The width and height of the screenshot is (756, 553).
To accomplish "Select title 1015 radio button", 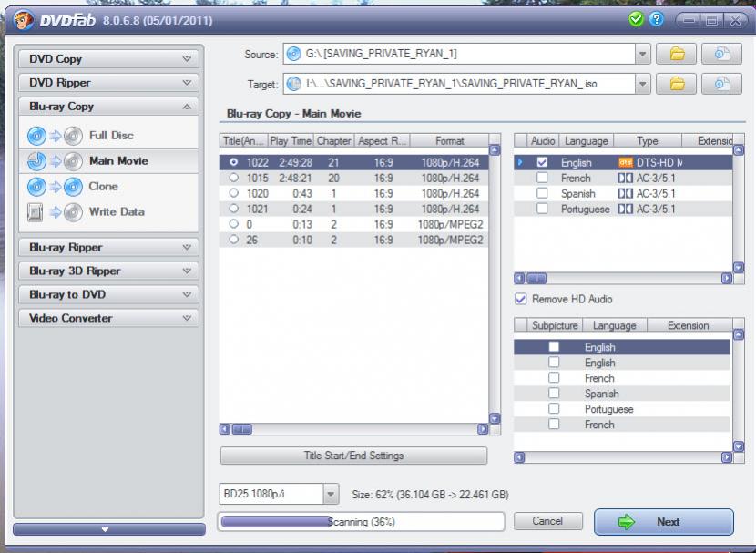I will click(234, 179).
